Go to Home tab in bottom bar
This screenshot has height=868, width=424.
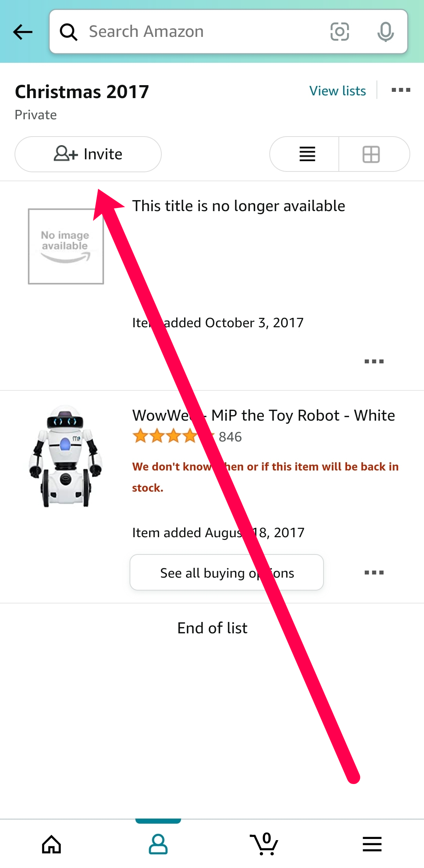(x=52, y=844)
